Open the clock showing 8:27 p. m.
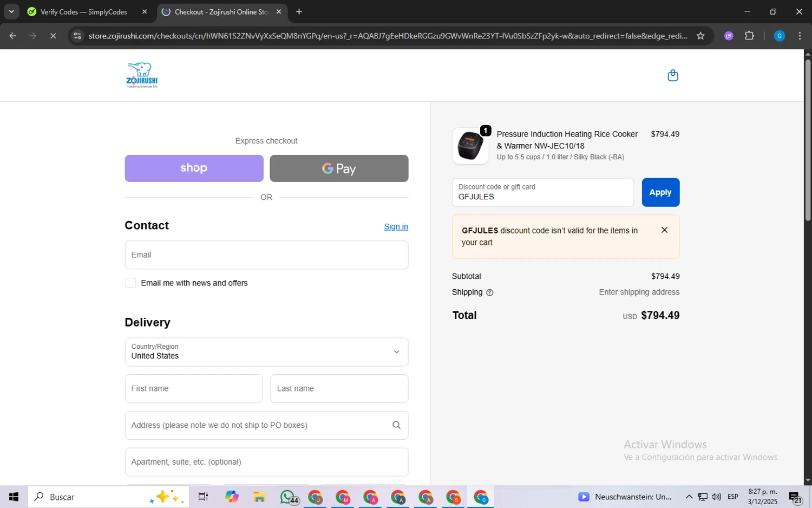Viewport: 812px width, 508px height. click(x=763, y=497)
